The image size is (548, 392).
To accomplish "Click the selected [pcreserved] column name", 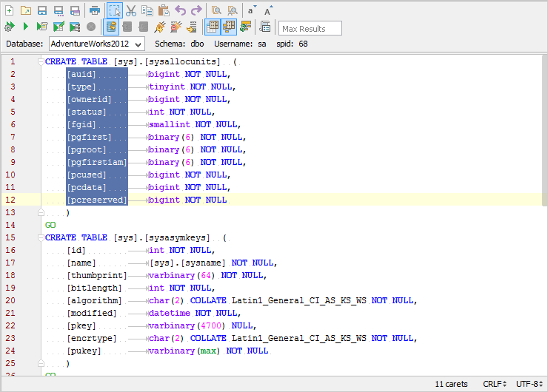I will (97, 200).
